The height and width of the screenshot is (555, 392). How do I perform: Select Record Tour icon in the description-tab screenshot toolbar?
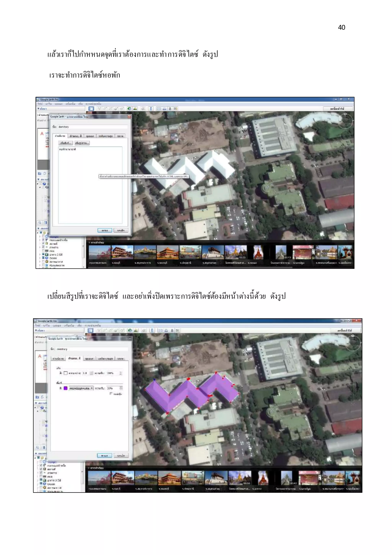(x=122, y=109)
